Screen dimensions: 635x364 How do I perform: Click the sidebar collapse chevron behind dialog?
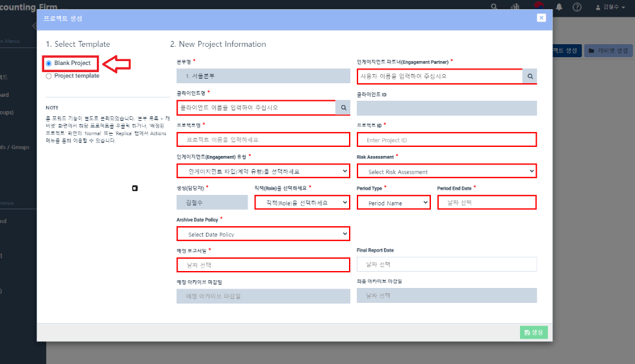pos(34,26)
